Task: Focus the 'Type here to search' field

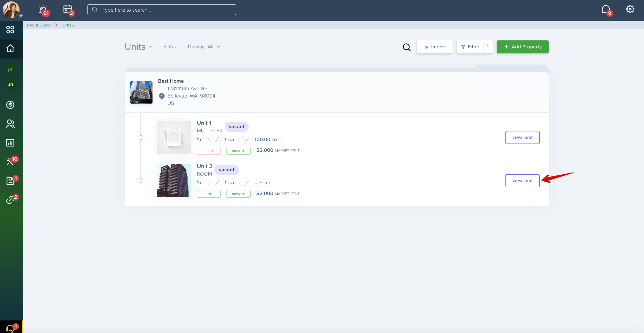Action: [162, 10]
